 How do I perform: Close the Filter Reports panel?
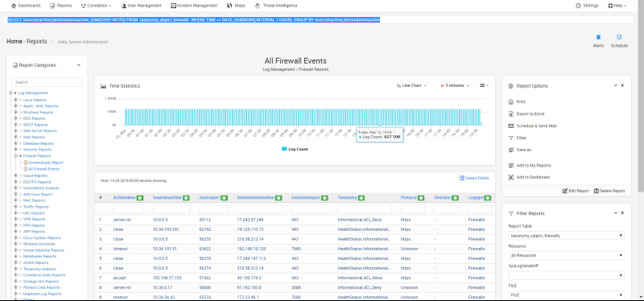pyautogui.click(x=622, y=213)
